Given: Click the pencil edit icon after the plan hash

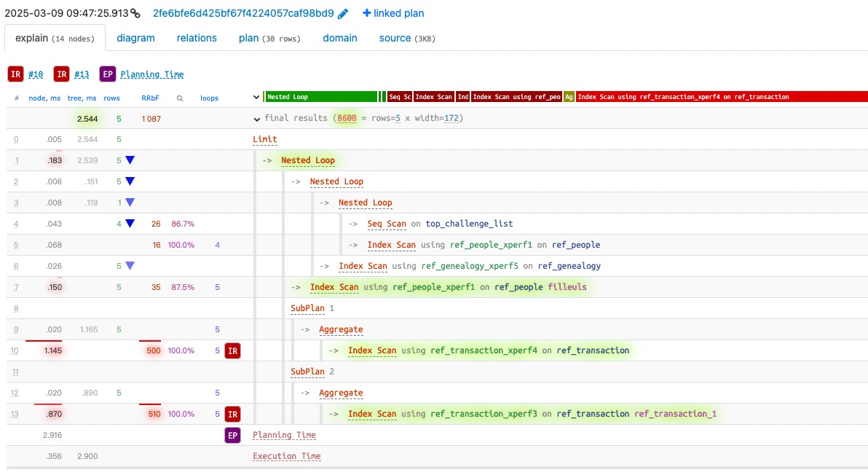Looking at the screenshot, I should point(343,14).
